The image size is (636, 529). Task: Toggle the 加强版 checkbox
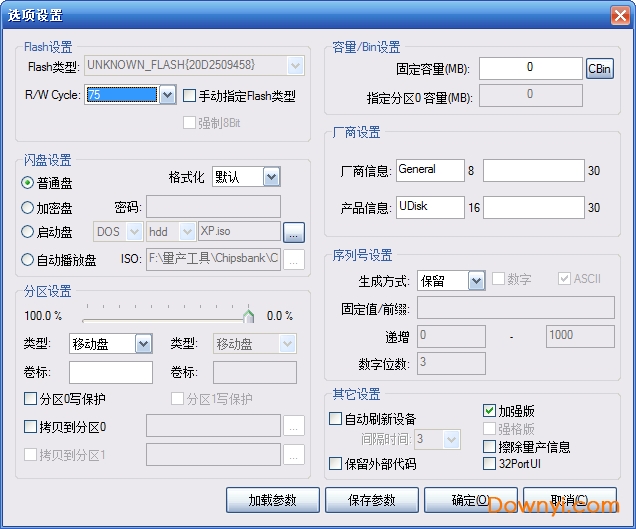click(489, 411)
